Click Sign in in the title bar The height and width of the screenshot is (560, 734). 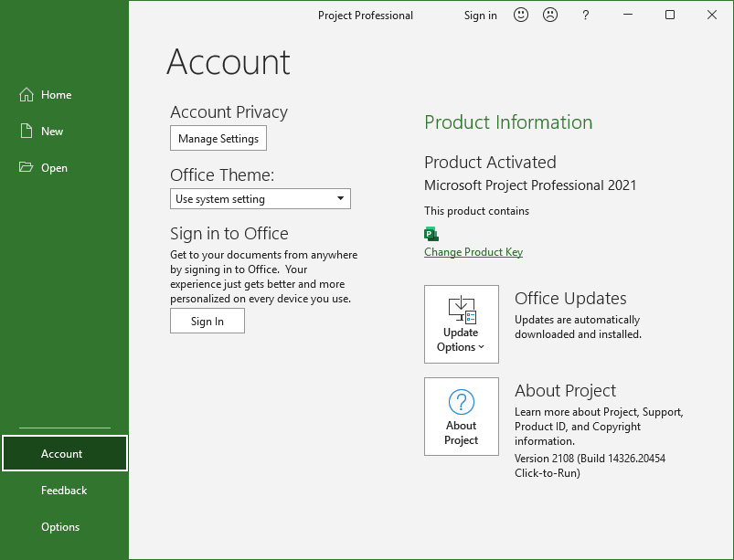480,16
